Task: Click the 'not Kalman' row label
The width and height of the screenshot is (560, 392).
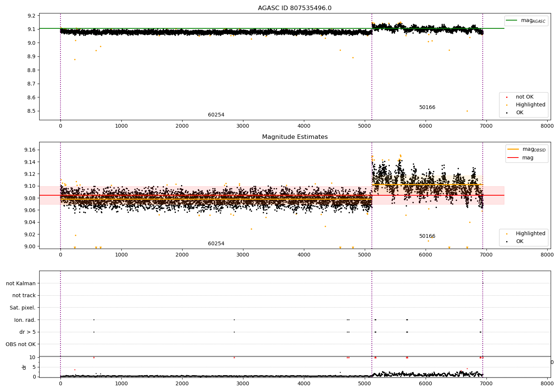Action: click(x=21, y=283)
